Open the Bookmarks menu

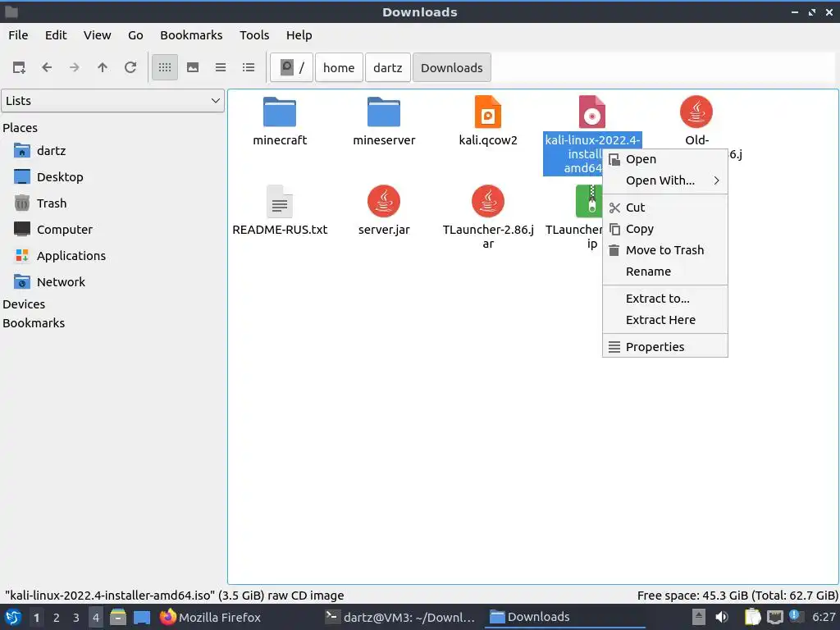coord(191,35)
